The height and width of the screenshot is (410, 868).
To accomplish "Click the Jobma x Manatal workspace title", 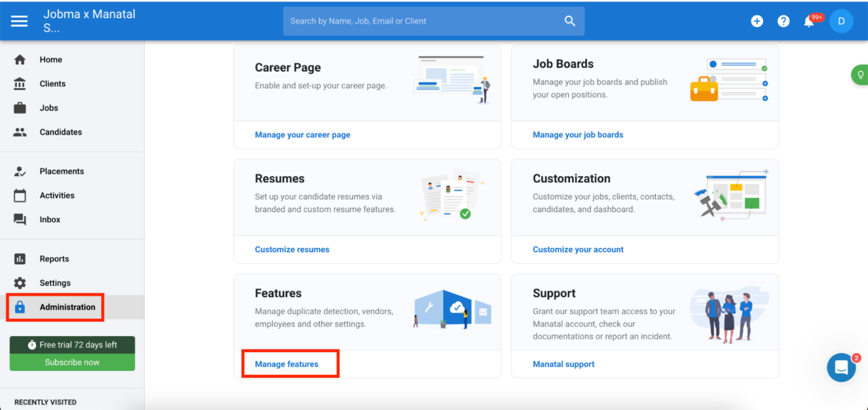I will coord(89,21).
